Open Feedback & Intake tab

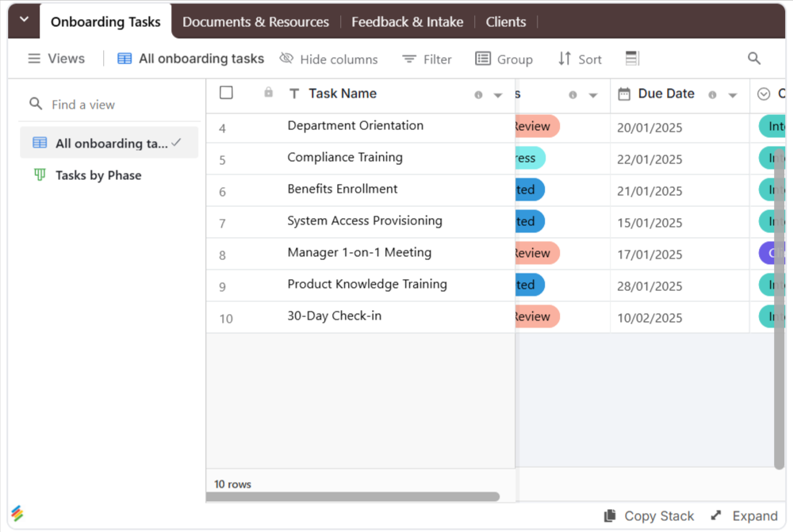(407, 21)
